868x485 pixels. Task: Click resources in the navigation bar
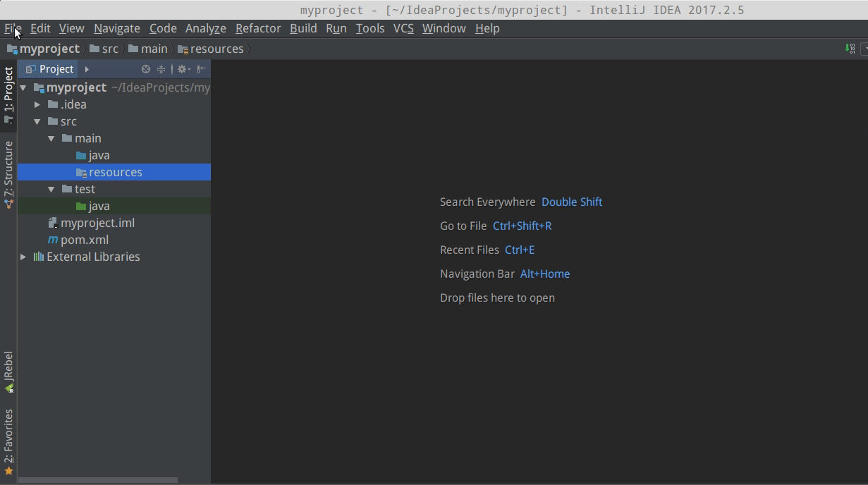(211, 49)
